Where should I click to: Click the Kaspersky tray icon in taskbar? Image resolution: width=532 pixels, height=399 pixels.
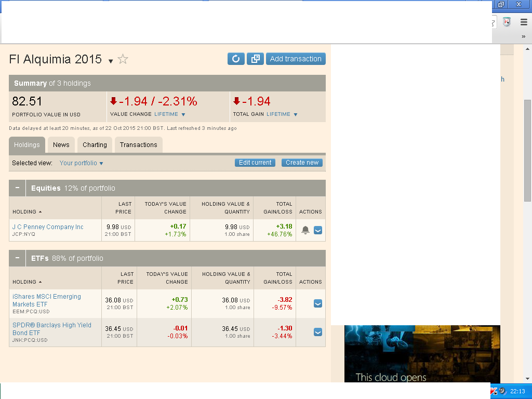click(494, 392)
